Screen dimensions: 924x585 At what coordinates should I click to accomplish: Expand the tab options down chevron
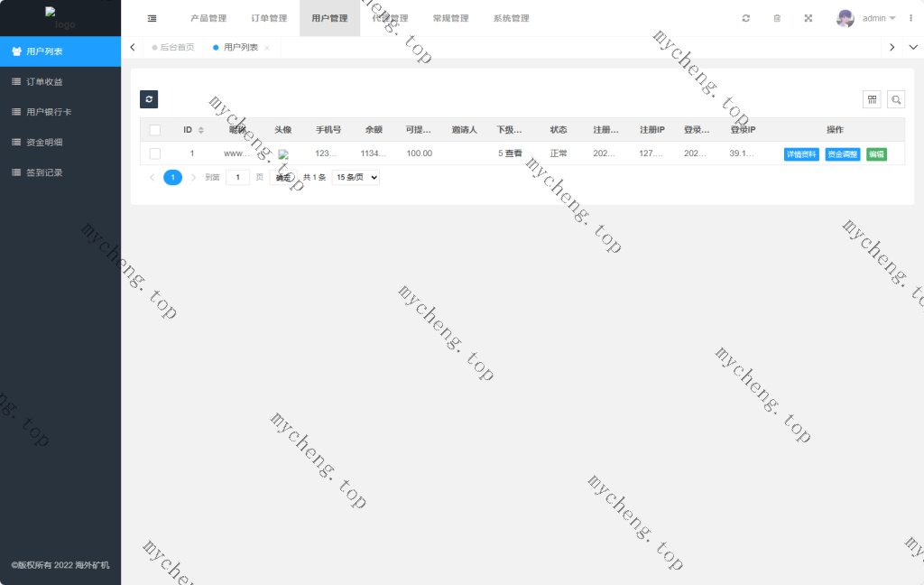[x=913, y=47]
